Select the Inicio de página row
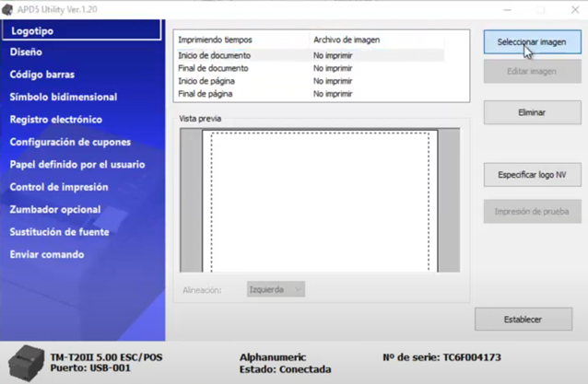Viewport: 588px width, 384px height. point(310,81)
